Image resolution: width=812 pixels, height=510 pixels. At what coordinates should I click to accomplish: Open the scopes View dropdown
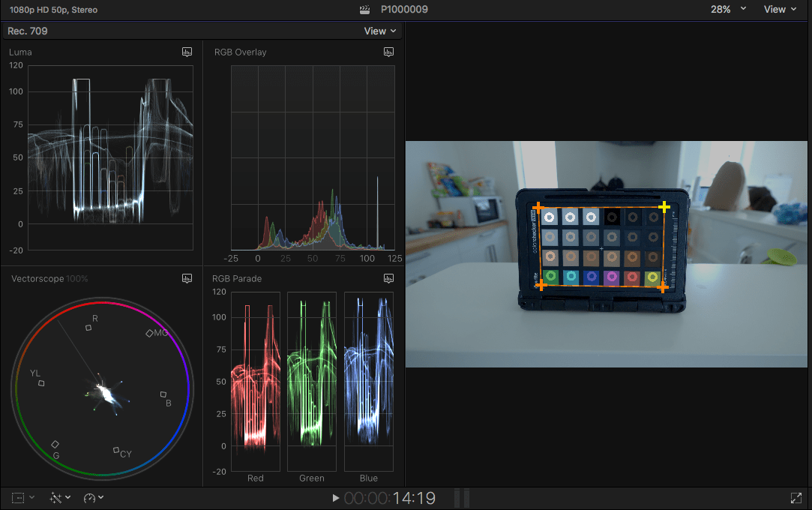pos(376,31)
